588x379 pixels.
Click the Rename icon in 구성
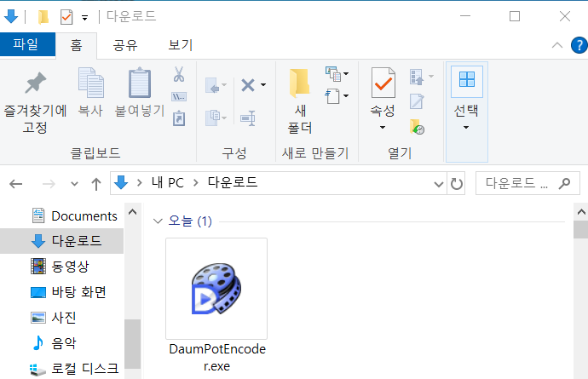coord(248,118)
